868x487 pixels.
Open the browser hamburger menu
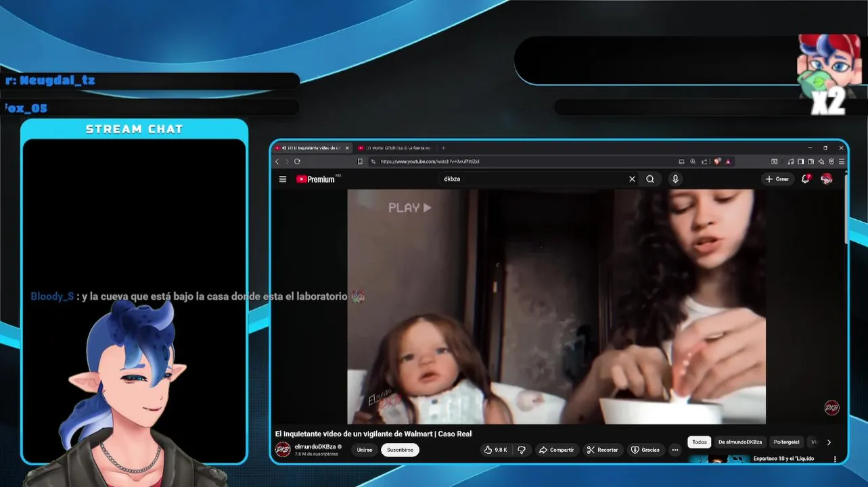click(x=842, y=162)
